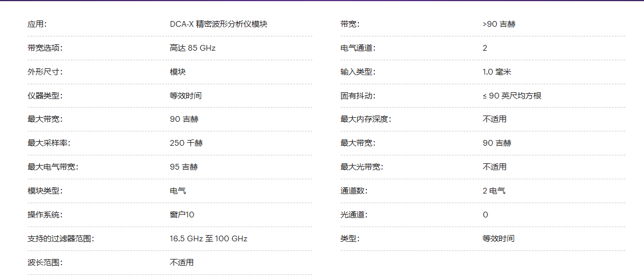Click the "95 吉赫" electrical bandwidth value
644x280 pixels.
[184, 167]
